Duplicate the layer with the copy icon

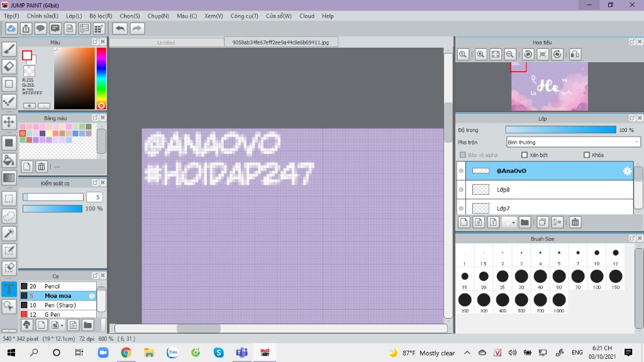pos(542,222)
